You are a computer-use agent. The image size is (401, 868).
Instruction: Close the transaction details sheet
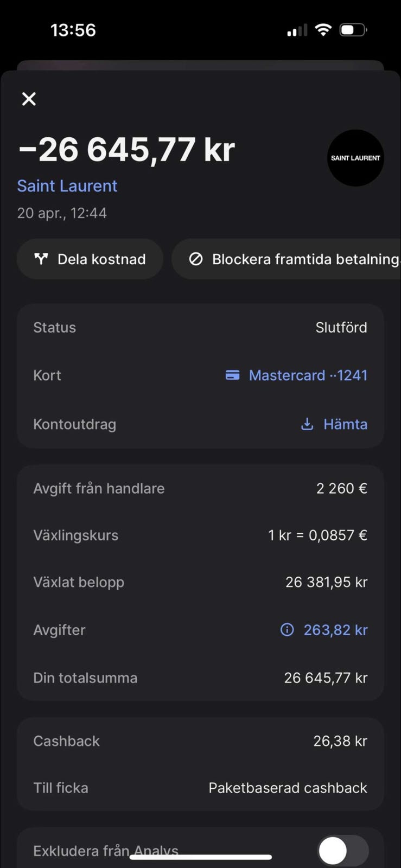coord(29,99)
